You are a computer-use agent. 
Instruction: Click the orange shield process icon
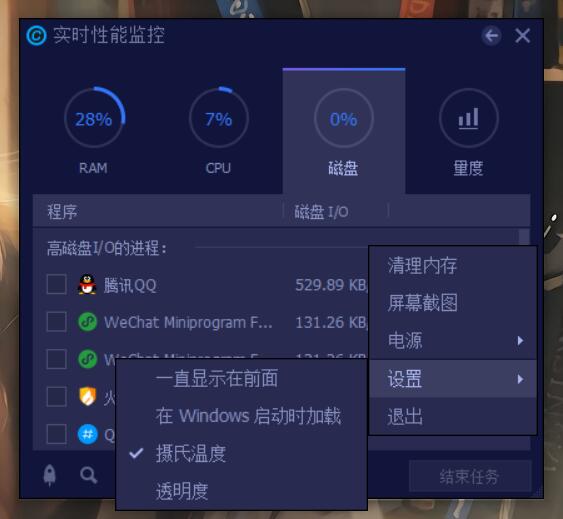tap(88, 396)
